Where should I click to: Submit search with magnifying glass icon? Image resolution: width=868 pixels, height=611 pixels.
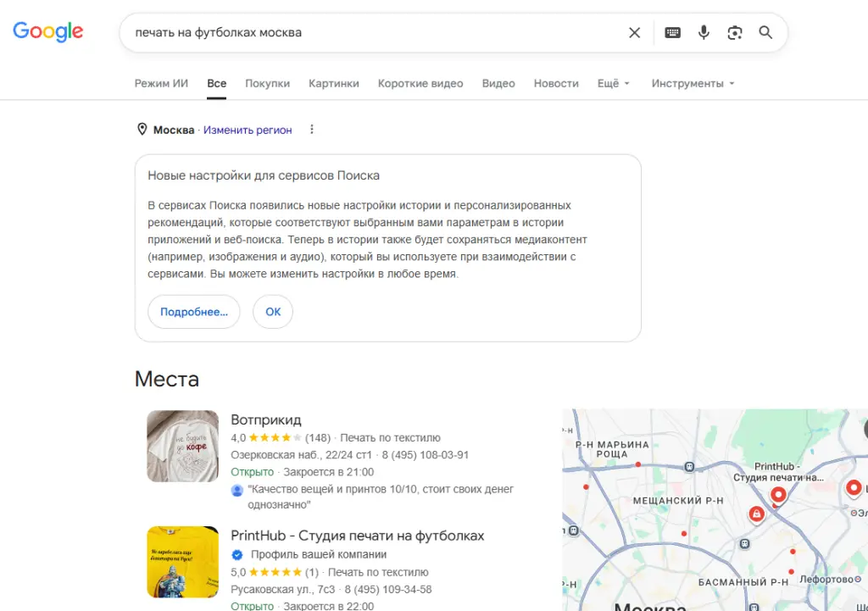(765, 33)
